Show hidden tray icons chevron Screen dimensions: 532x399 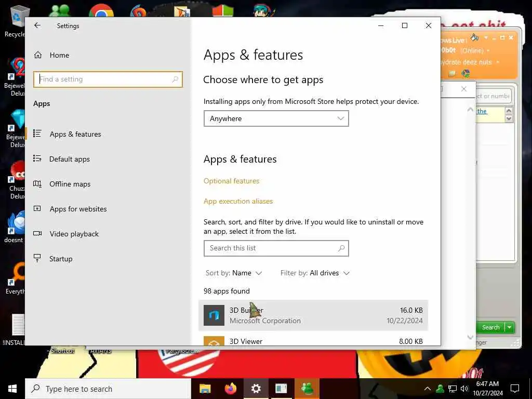[x=428, y=389]
